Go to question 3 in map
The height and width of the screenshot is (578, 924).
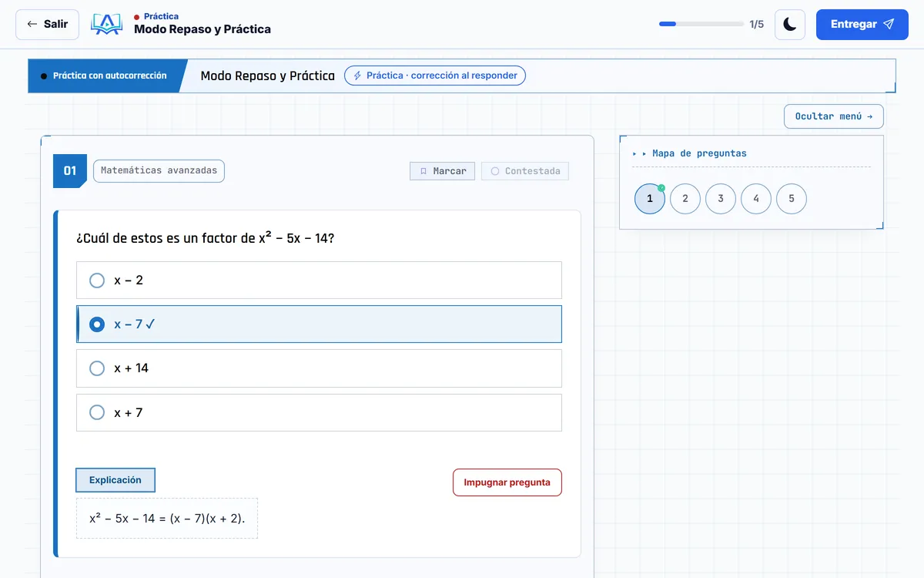tap(721, 199)
